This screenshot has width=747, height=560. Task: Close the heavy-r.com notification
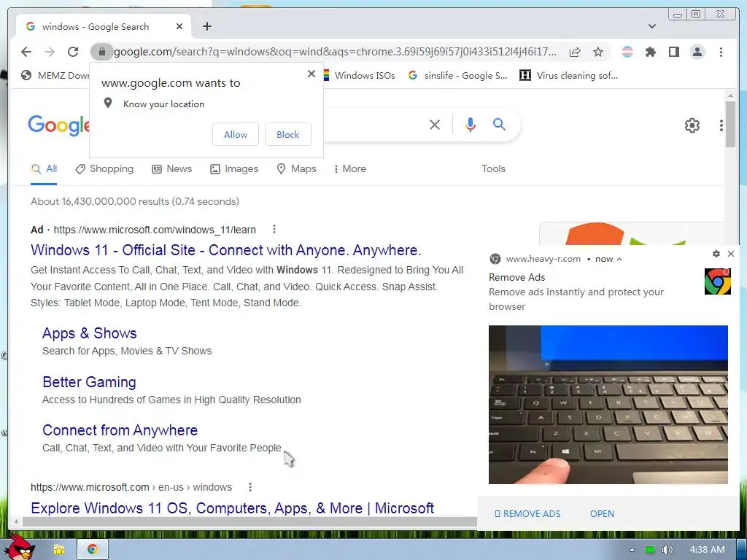click(731, 254)
